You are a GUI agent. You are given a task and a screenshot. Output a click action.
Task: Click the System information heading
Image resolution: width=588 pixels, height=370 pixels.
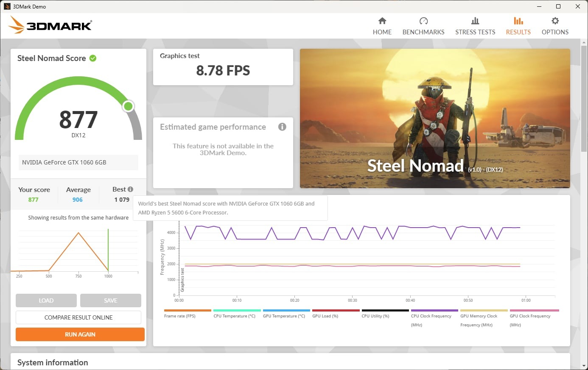tap(53, 362)
